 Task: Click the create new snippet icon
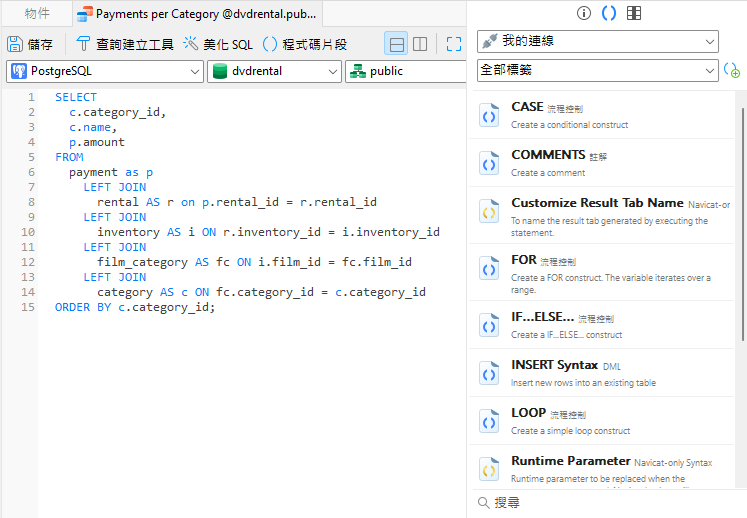(x=731, y=71)
